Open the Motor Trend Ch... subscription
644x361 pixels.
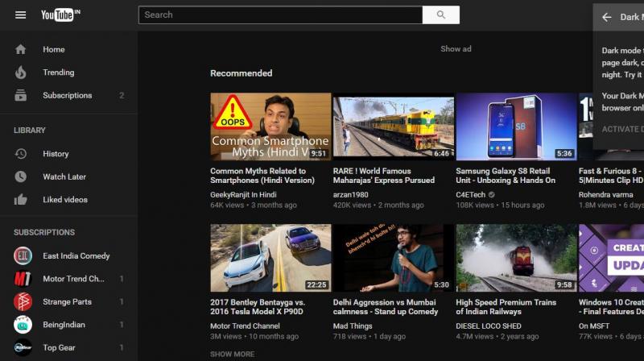pyautogui.click(x=68, y=279)
